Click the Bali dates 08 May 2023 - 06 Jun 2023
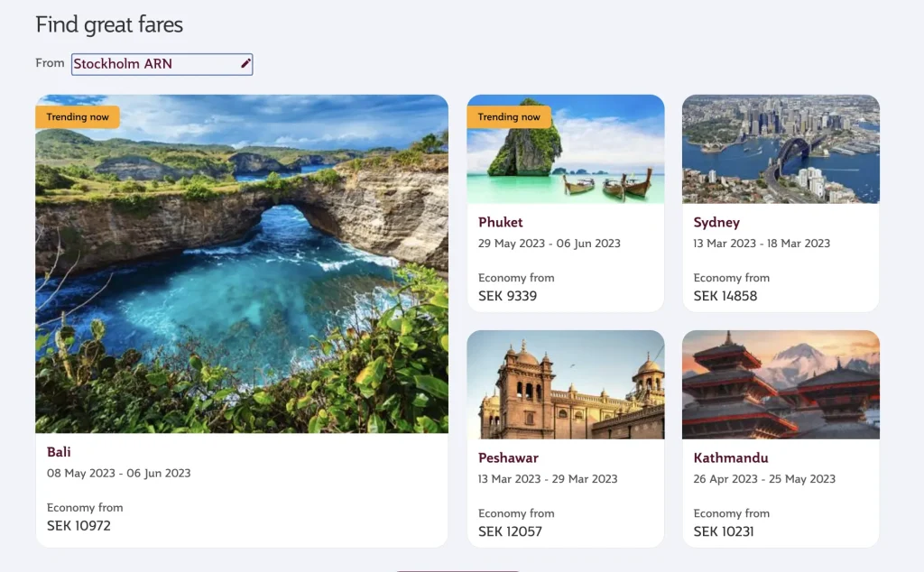Image resolution: width=924 pixels, height=572 pixels. click(118, 473)
